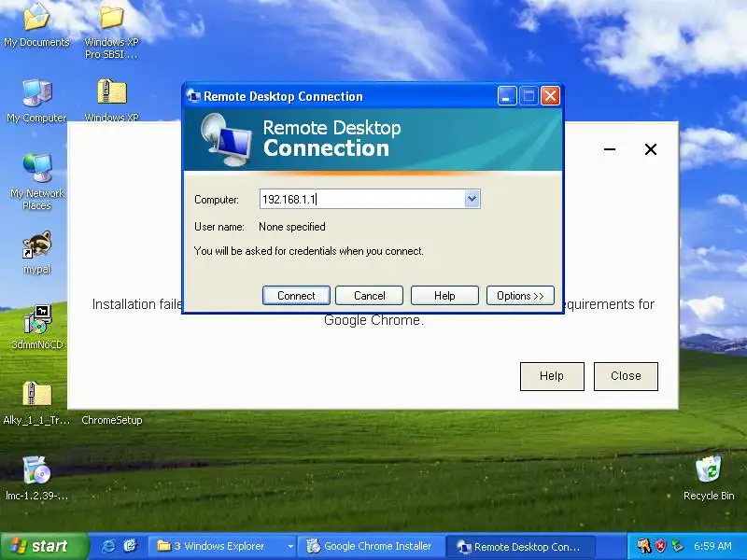Click Help in Chrome Installer window

coord(552,376)
